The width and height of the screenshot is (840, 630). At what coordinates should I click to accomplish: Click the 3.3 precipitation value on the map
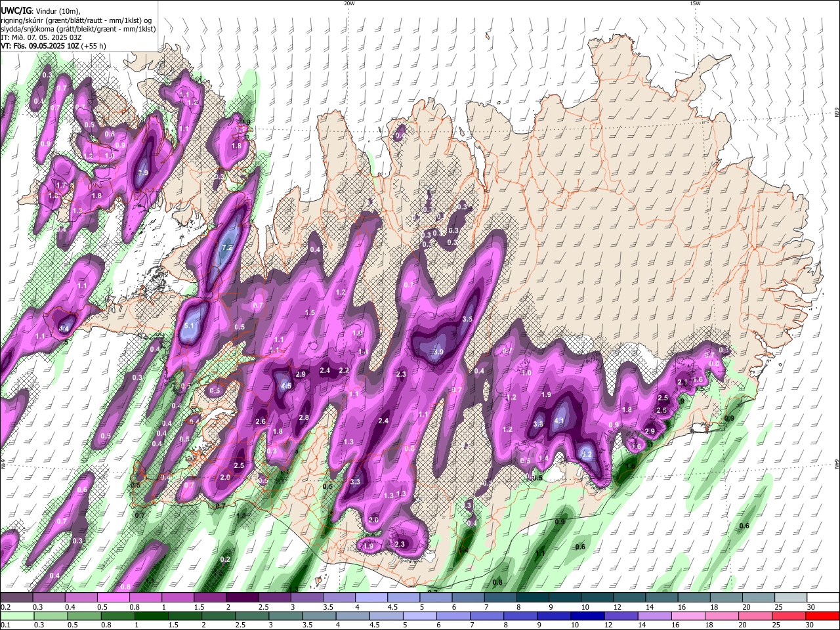tap(356, 482)
